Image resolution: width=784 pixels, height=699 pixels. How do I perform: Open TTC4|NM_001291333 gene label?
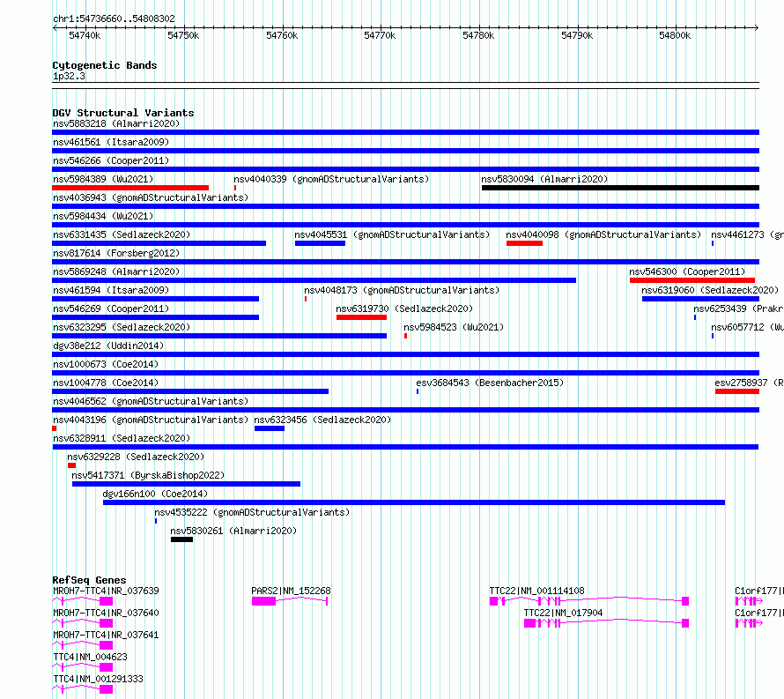98,679
